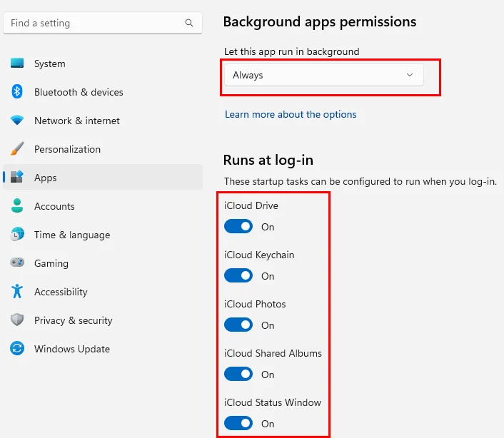This screenshot has height=438, width=504.
Task: Open the Always background permission dropdown
Action: pyautogui.click(x=323, y=75)
